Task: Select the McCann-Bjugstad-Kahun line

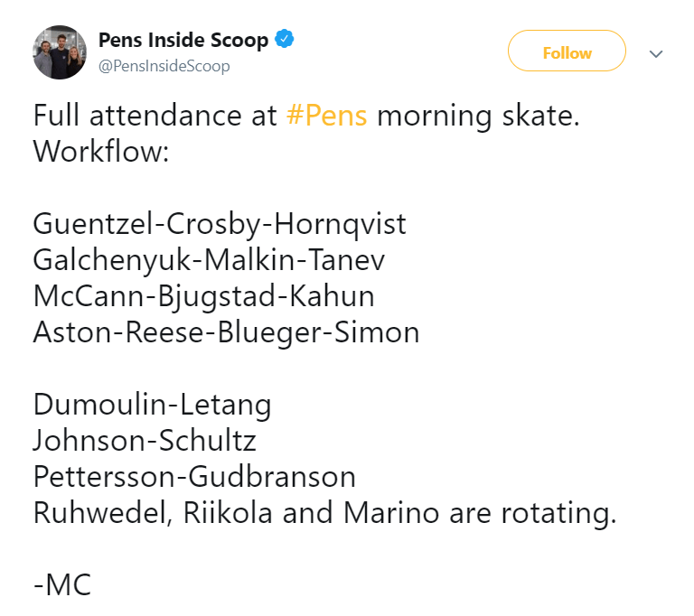Action: [x=203, y=296]
